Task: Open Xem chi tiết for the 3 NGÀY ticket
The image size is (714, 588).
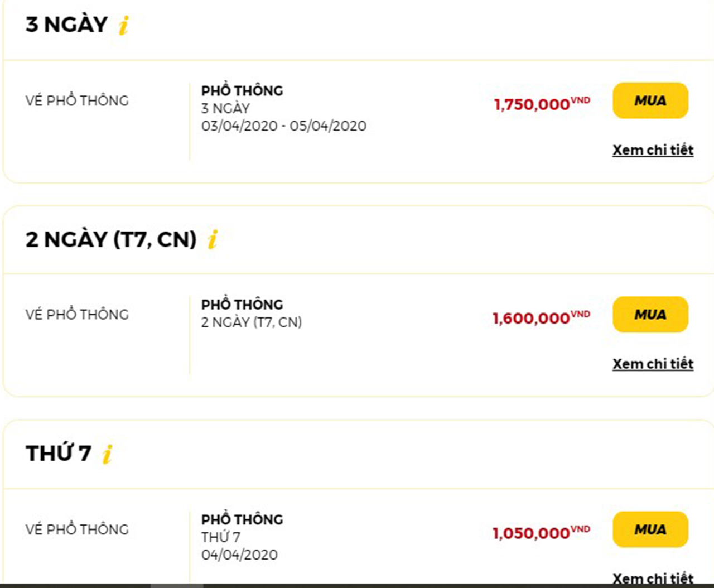Action: click(653, 150)
